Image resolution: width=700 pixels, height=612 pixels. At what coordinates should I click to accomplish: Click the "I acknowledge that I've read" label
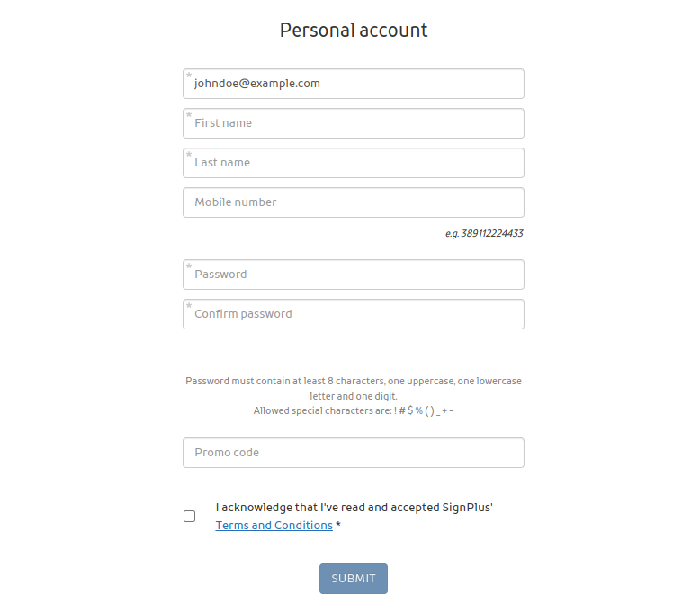(x=354, y=508)
